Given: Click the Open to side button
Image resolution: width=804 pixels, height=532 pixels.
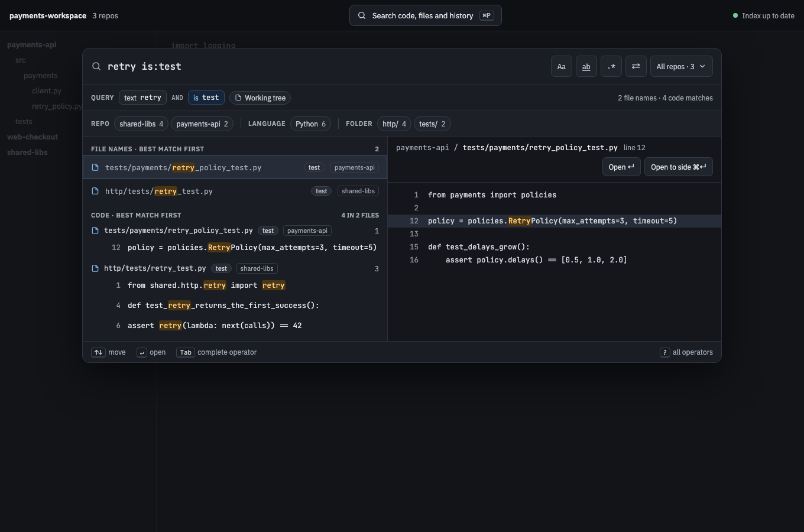Looking at the screenshot, I should click(679, 167).
